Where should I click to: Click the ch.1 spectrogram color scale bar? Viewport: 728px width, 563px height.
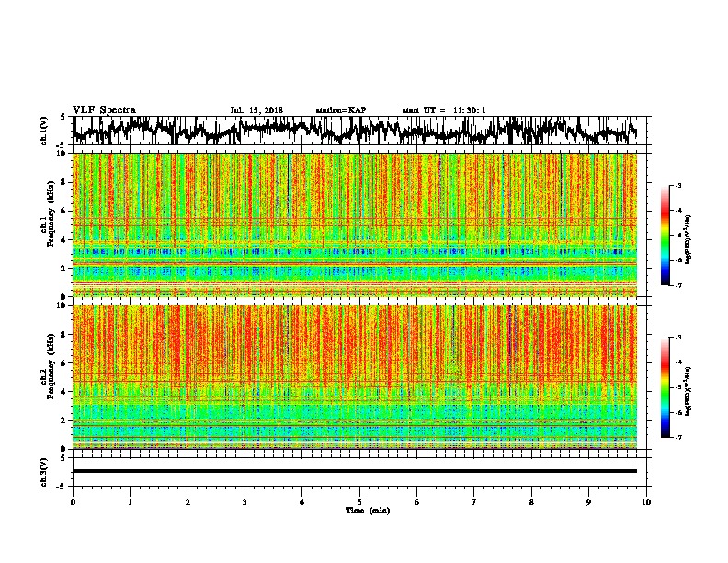click(665, 236)
